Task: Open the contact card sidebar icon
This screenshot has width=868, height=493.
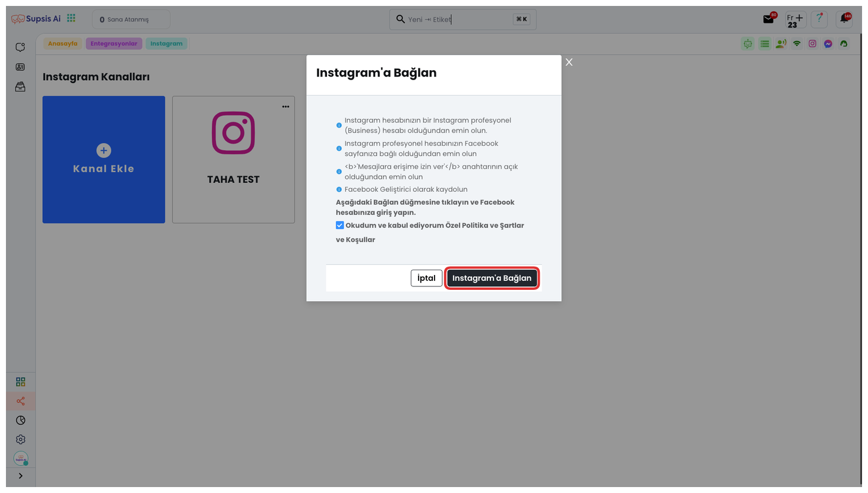Action: (20, 67)
